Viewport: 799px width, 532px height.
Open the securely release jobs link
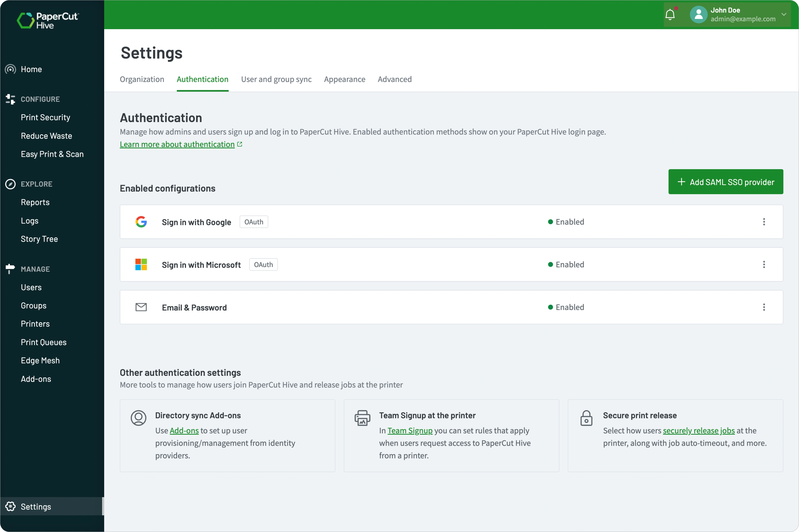point(698,430)
